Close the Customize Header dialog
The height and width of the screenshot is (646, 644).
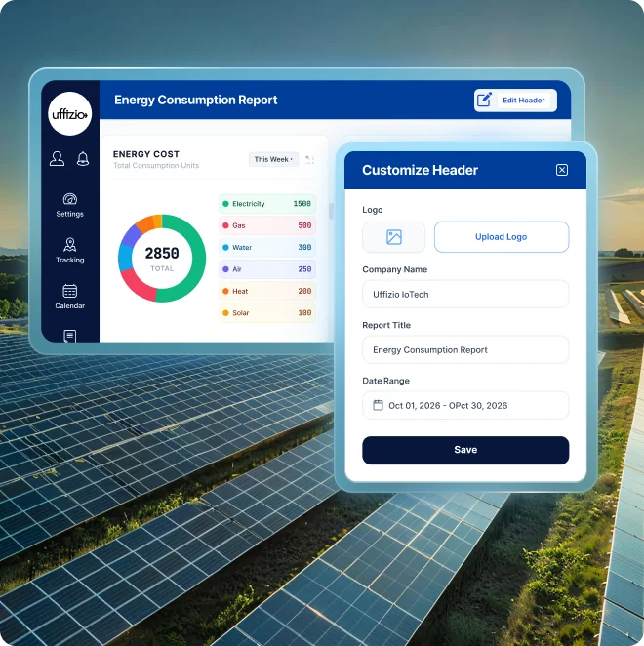tap(562, 170)
